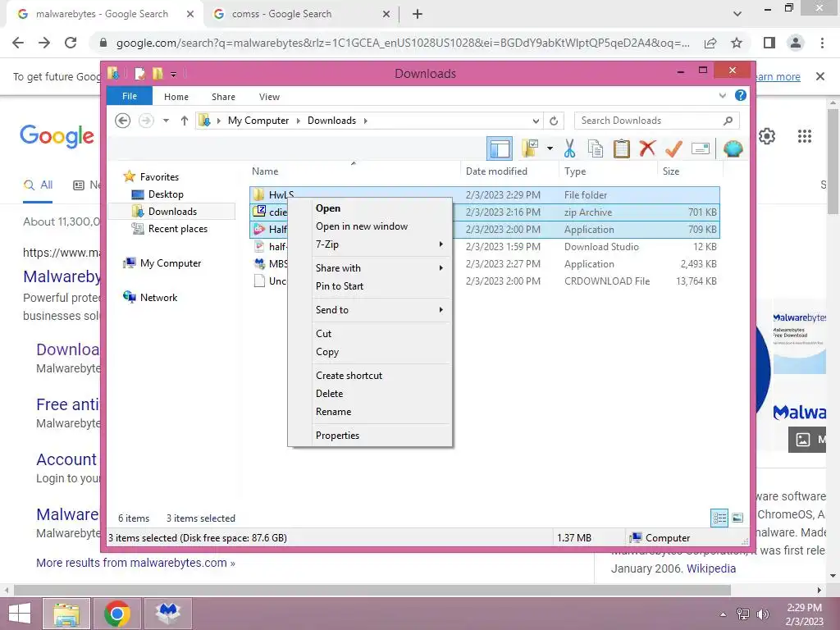Switch to details view toggle
This screenshot has height=630, width=840.
pos(719,518)
